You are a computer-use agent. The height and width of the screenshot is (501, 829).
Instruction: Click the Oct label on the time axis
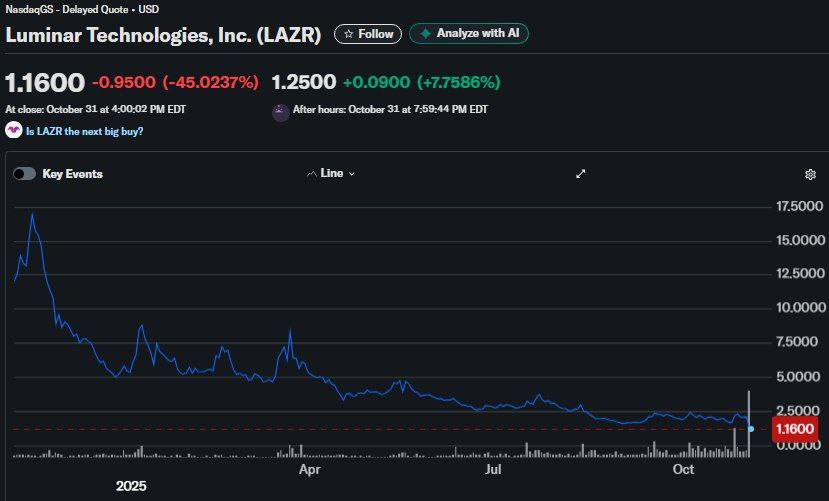(x=683, y=469)
